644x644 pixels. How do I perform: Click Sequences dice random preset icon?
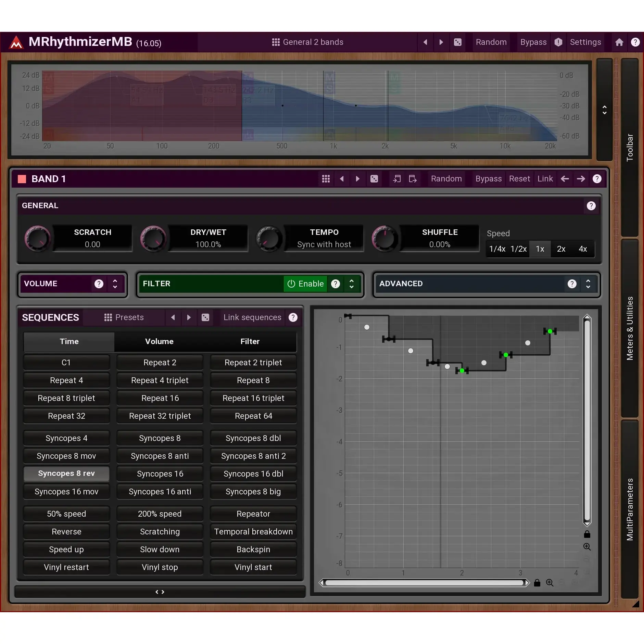coord(205,317)
